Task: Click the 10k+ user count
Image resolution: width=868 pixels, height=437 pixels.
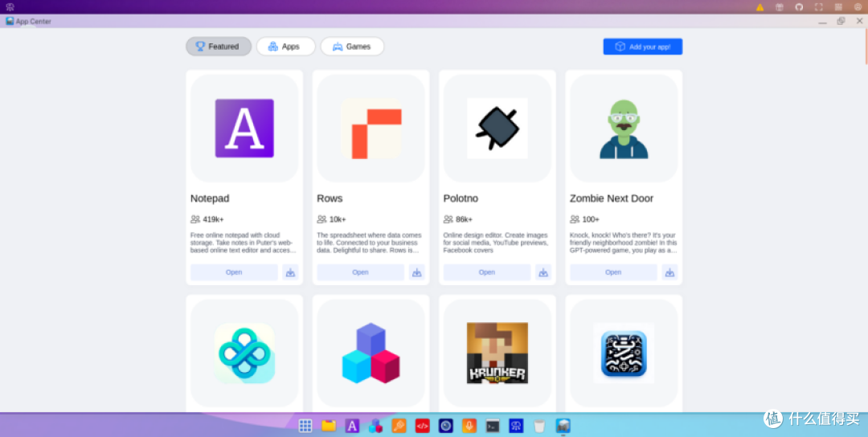Action: point(338,219)
